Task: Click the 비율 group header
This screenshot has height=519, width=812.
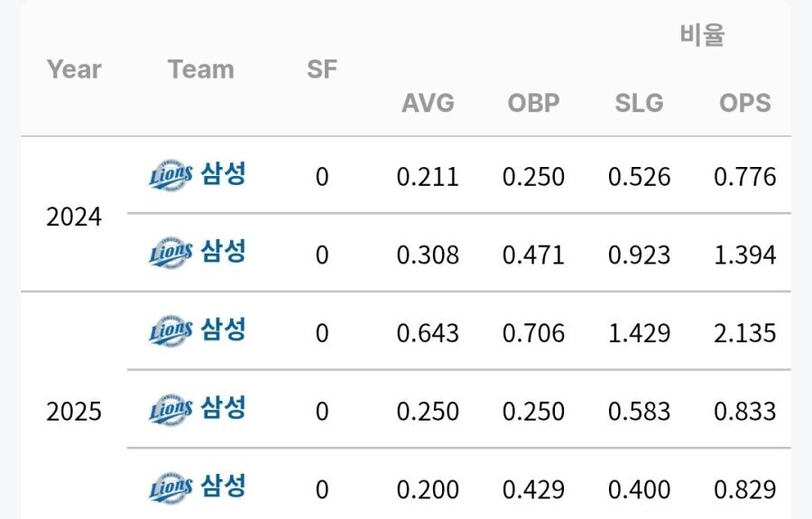Action: [702, 36]
